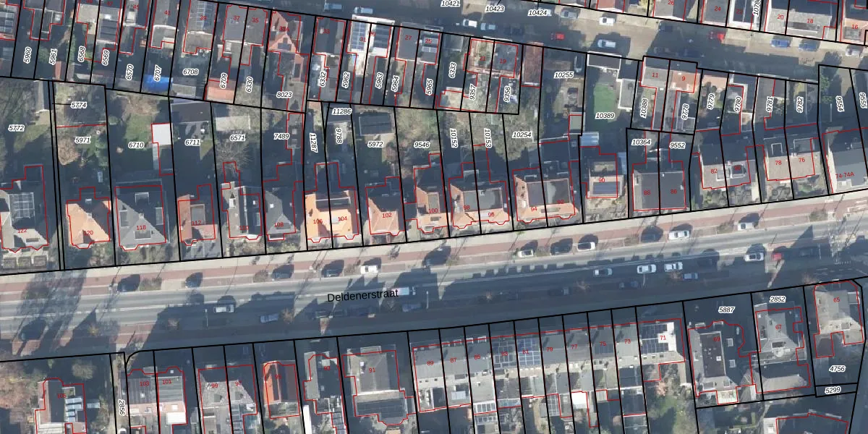The width and height of the screenshot is (868, 434).
Task: Select parcel number 2852
Action: click(777, 299)
